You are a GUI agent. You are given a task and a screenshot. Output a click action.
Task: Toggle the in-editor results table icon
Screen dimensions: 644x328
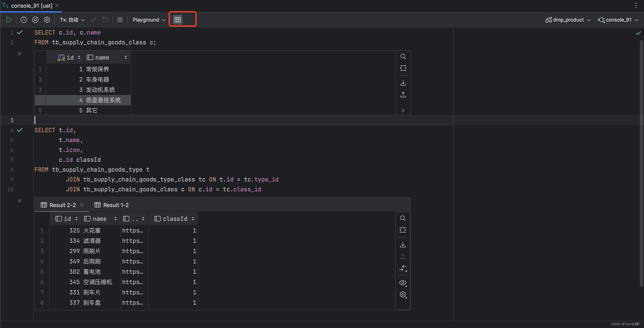pyautogui.click(x=177, y=19)
